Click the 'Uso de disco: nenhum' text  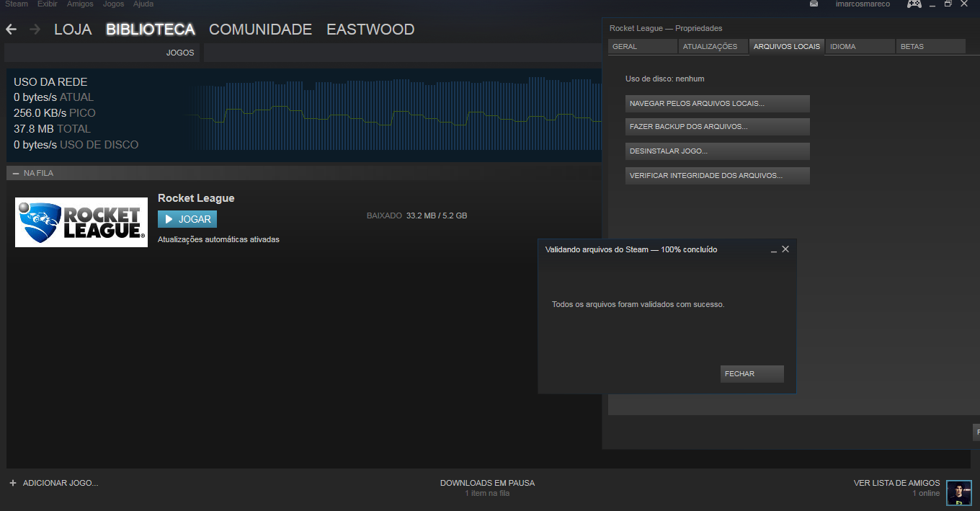coord(665,79)
